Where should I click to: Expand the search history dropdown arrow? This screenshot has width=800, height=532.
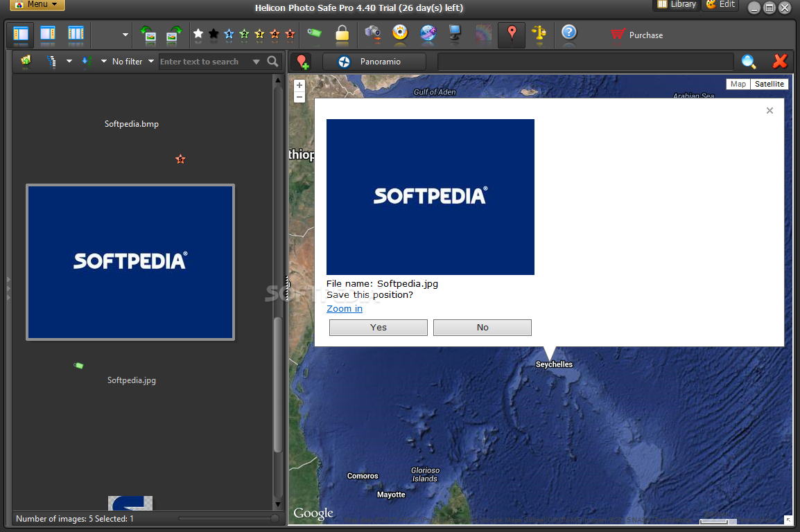(256, 62)
